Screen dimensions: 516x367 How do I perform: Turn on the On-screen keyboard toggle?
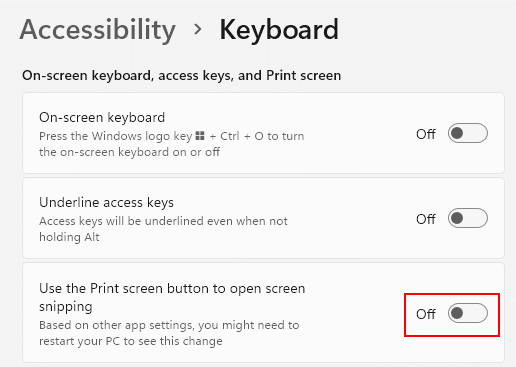coord(468,133)
